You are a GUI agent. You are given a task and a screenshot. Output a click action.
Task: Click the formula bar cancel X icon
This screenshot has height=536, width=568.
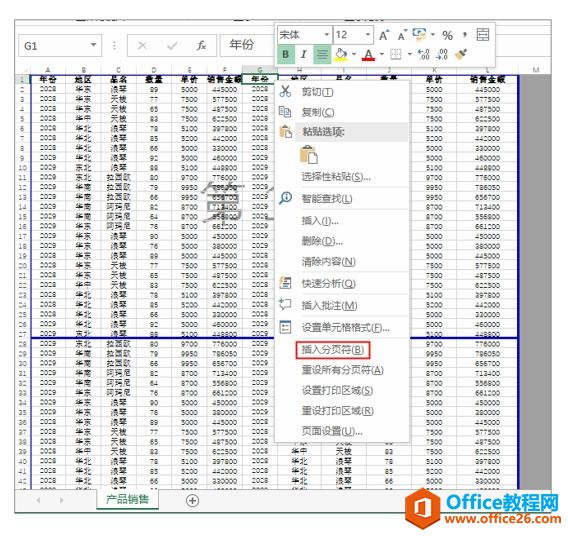tap(142, 45)
